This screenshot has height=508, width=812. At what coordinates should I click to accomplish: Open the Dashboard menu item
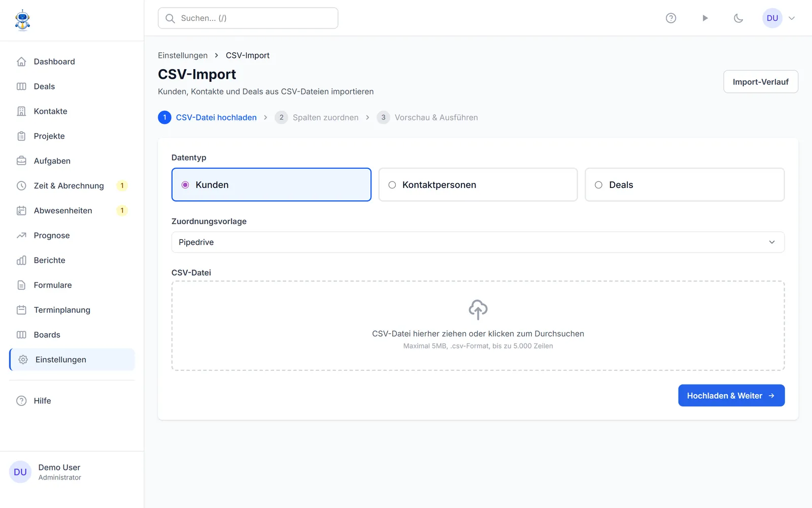72,61
